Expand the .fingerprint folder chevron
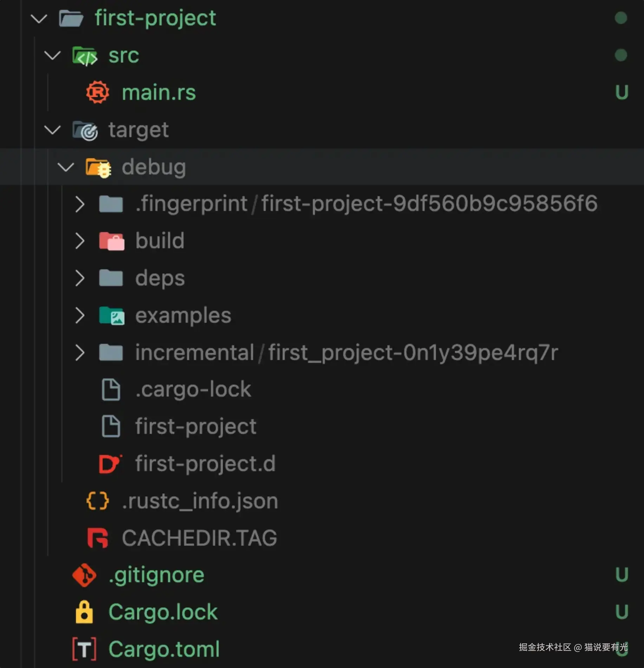 [x=80, y=204]
